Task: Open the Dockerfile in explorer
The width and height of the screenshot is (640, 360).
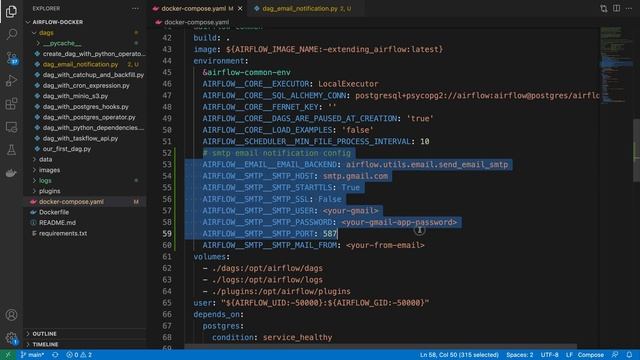Action: click(x=54, y=212)
